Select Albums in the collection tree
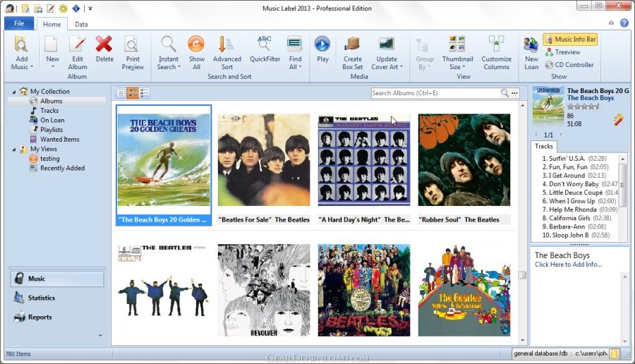The image size is (635, 364). point(51,101)
